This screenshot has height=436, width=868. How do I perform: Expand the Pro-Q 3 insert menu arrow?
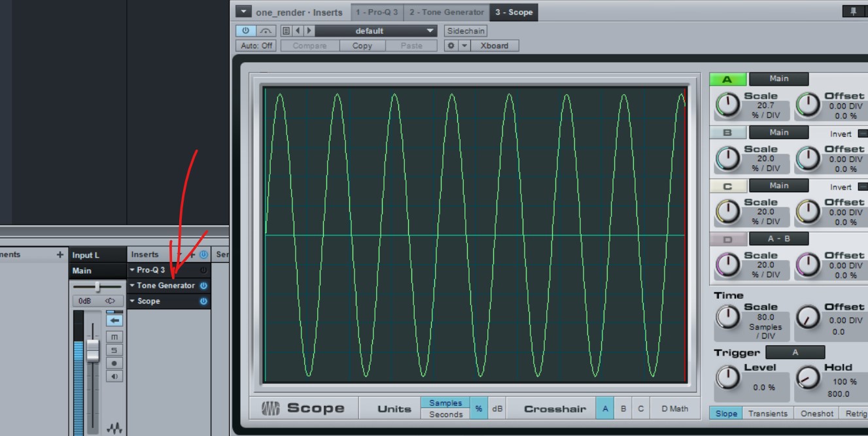[x=132, y=270]
